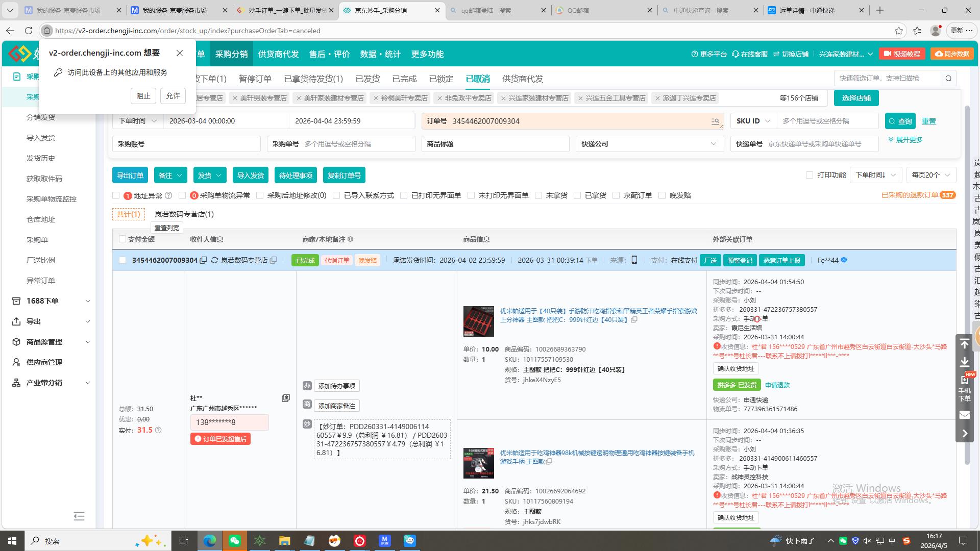The height and width of the screenshot is (551, 980).
Task: Collapse sidebar using bottom-left menu icon
Action: 79,516
